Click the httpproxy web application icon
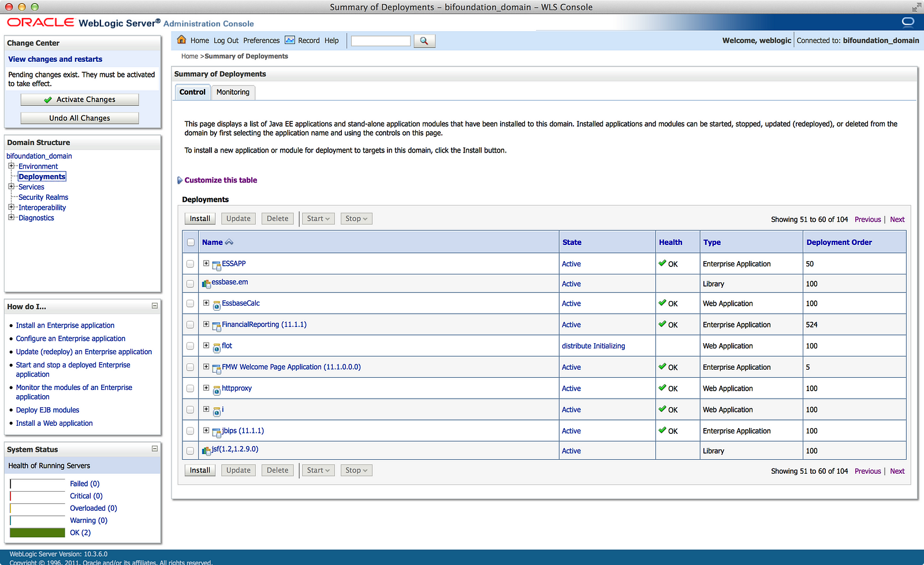Viewport: 924px width, 565px height. pos(217,390)
